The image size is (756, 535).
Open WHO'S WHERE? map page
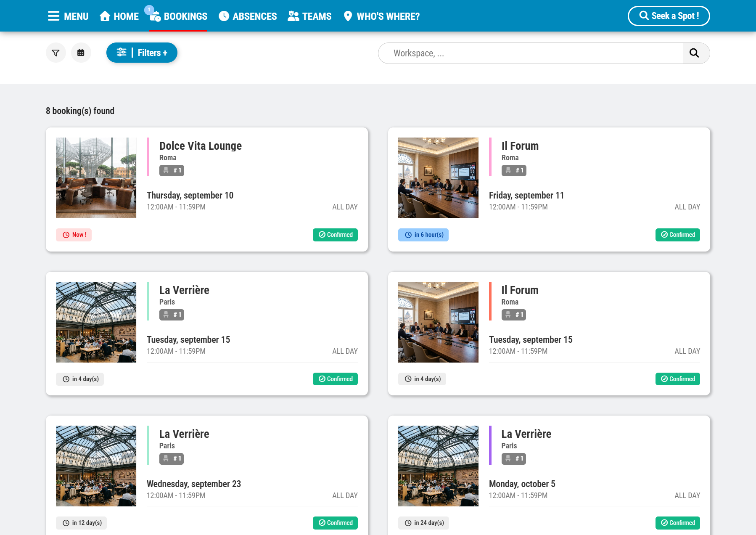(x=381, y=16)
